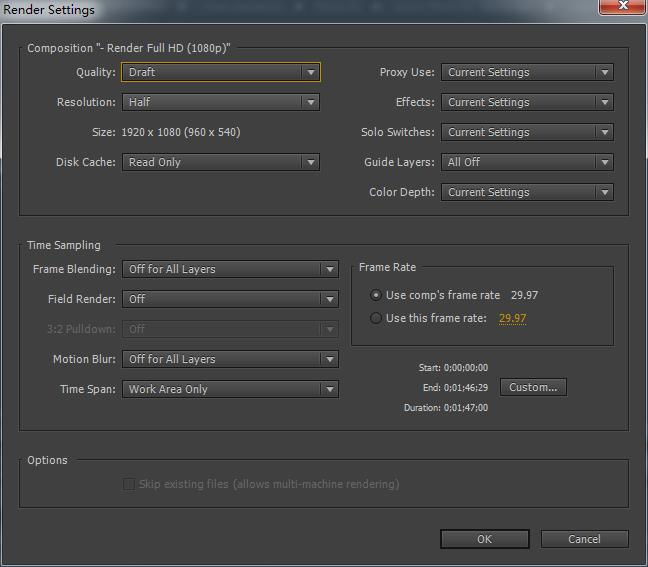Open the Solo Switches dropdown
Viewport: 648px width, 567px height.
point(527,132)
